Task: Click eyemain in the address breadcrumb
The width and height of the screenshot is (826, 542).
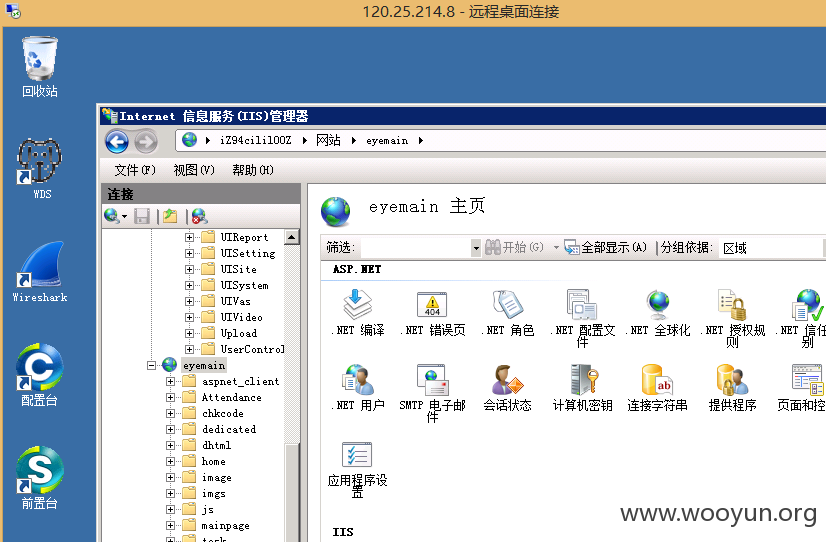Action: click(x=387, y=141)
